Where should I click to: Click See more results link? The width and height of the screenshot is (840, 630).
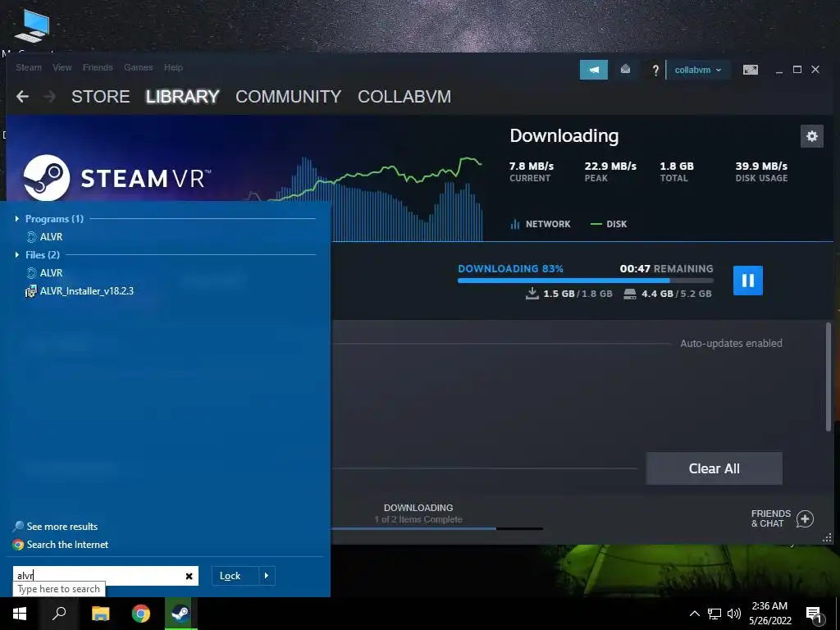(56, 527)
